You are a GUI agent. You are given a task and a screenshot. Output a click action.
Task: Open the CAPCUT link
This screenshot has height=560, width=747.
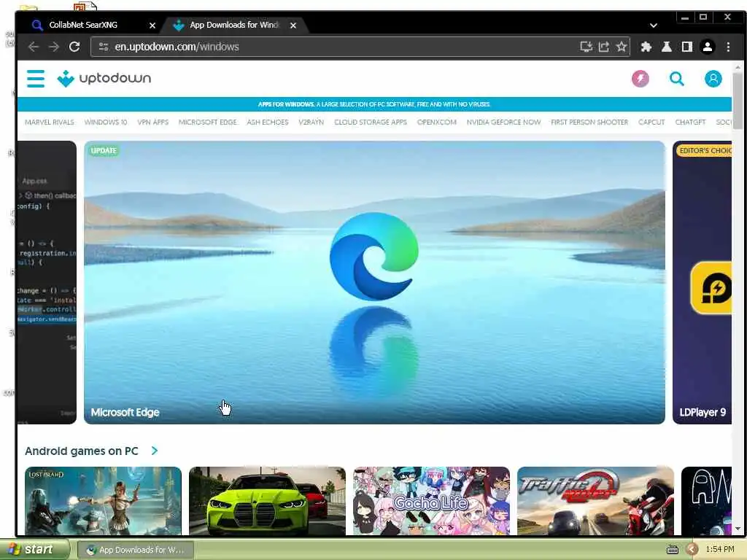651,122
